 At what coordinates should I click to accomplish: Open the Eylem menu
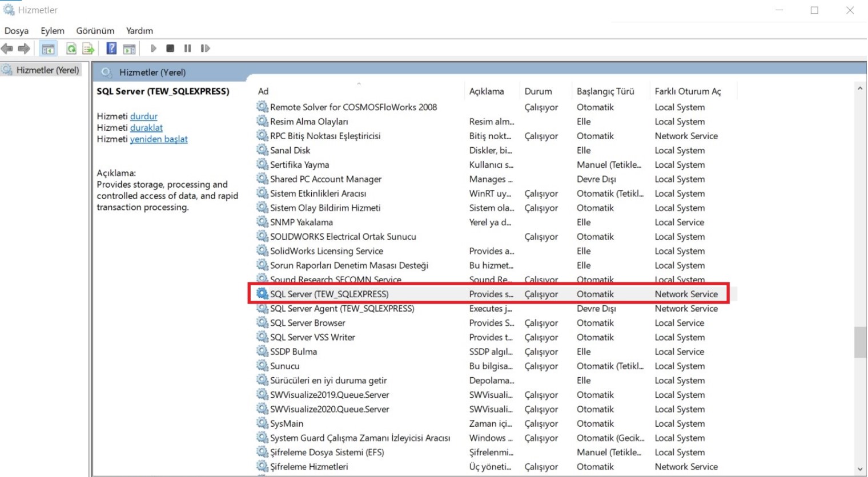[53, 31]
